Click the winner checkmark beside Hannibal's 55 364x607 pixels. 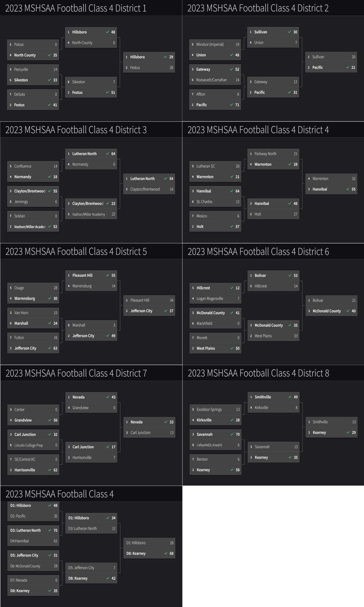tap(348, 189)
